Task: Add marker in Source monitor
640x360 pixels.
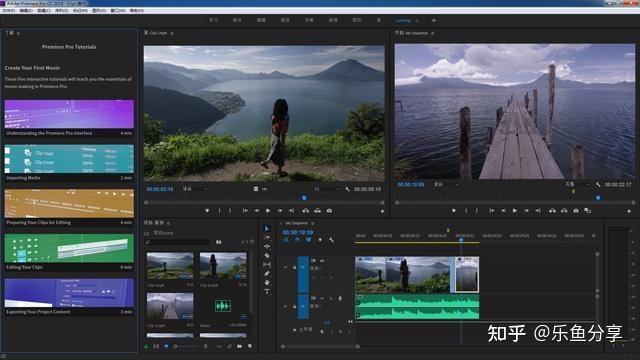Action: click(207, 211)
